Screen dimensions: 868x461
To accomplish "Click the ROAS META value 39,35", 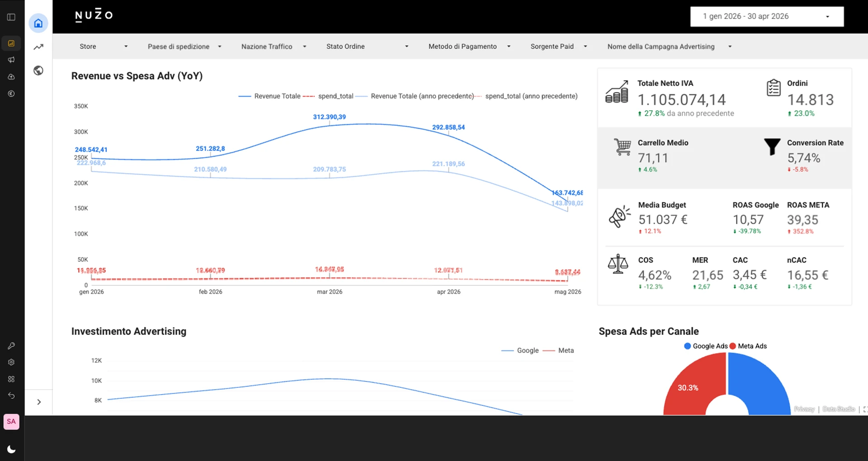I will (x=803, y=220).
